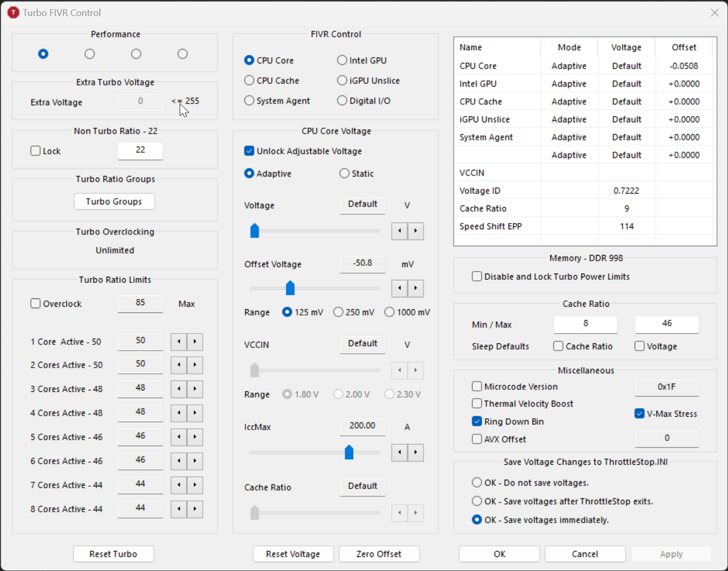
Task: Uncheck the Ring Down Bin option
Action: pos(477,421)
